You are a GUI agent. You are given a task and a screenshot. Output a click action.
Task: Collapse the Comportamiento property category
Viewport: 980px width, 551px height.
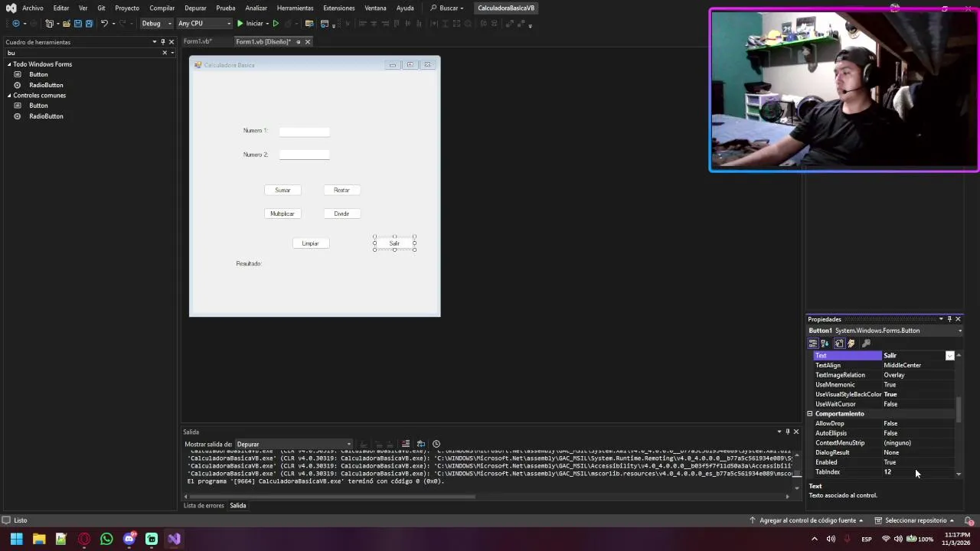[x=810, y=414]
